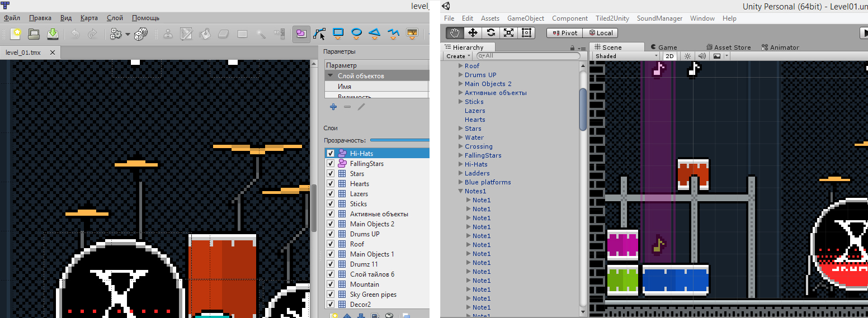Open the Слой menu in Tiled
Image resolution: width=868 pixels, height=318 pixels.
115,18
